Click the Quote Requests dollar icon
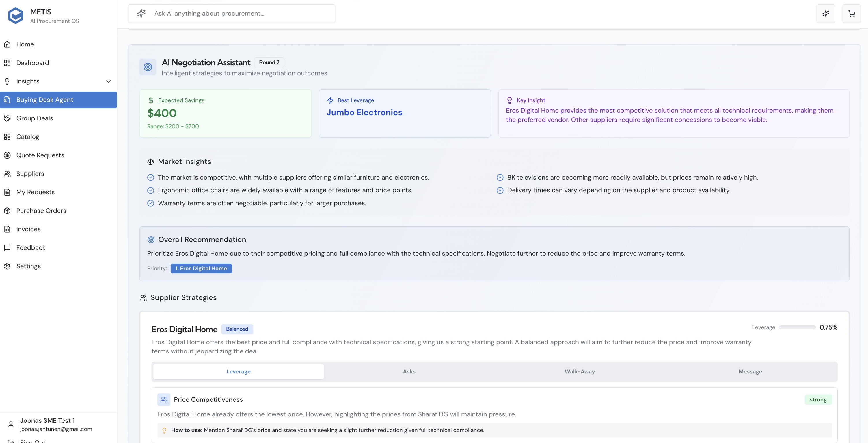 pos(7,155)
